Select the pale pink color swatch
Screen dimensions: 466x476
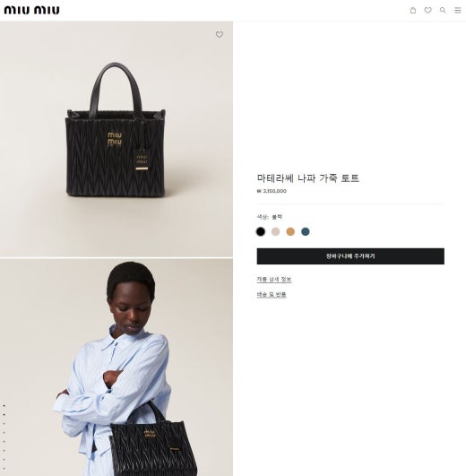pos(275,231)
